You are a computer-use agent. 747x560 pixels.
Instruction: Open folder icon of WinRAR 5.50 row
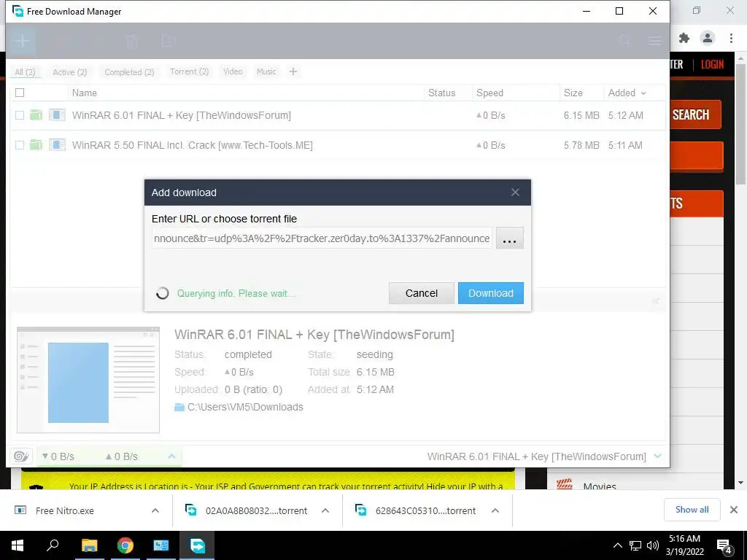coord(36,145)
